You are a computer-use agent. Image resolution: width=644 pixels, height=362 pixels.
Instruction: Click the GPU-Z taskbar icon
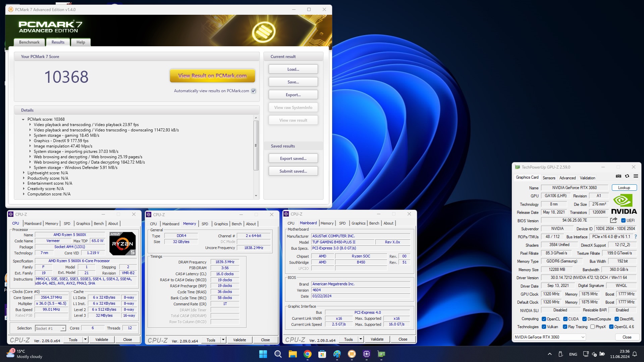(x=381, y=354)
